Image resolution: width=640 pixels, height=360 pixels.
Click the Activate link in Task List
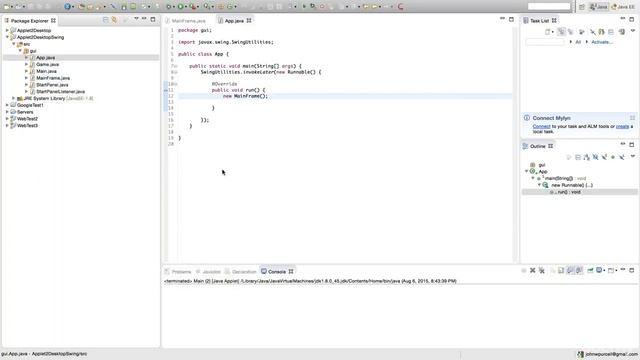click(x=602, y=42)
